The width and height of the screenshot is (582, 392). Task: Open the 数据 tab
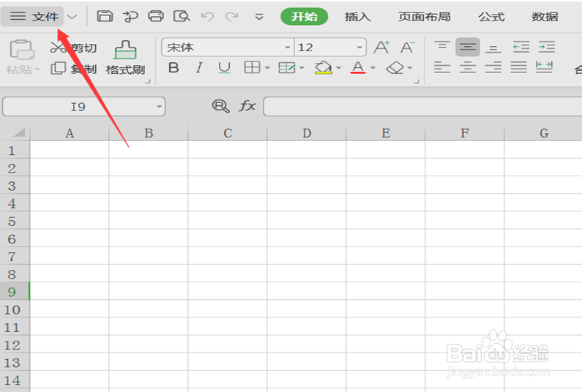[545, 17]
